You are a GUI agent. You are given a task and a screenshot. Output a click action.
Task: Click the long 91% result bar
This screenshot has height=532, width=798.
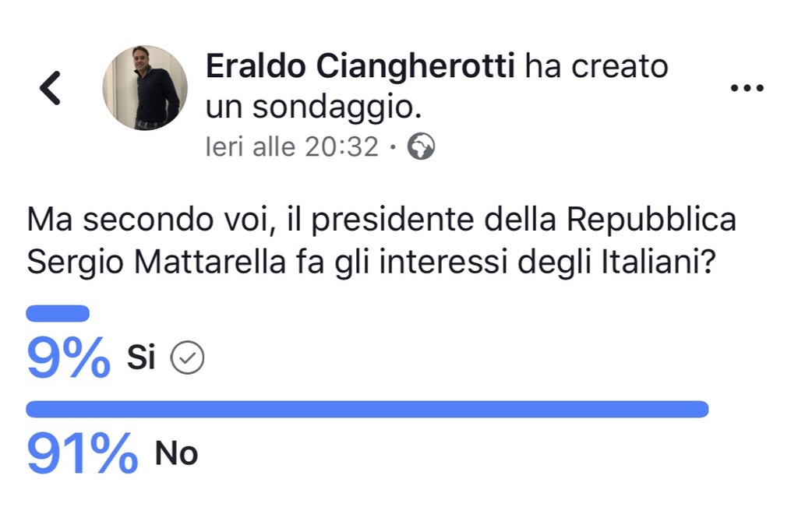(366, 409)
